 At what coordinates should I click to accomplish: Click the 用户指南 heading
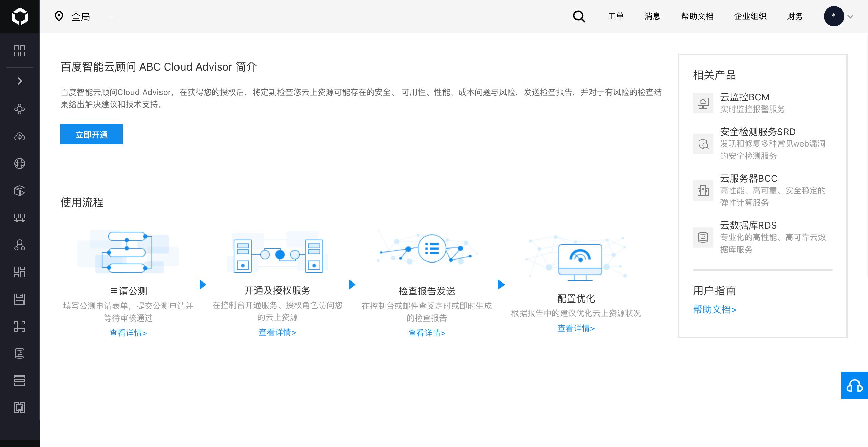click(x=715, y=291)
